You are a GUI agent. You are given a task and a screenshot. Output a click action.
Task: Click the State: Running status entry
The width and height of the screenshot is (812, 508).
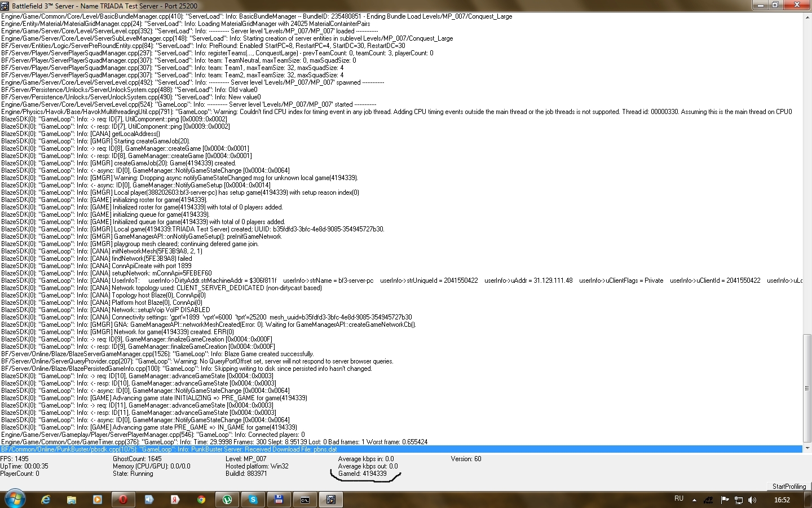133,474
